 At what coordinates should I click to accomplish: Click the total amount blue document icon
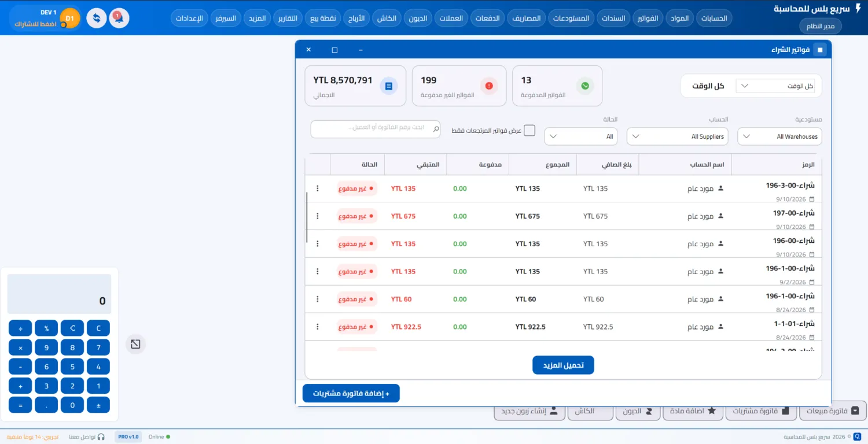coord(388,86)
